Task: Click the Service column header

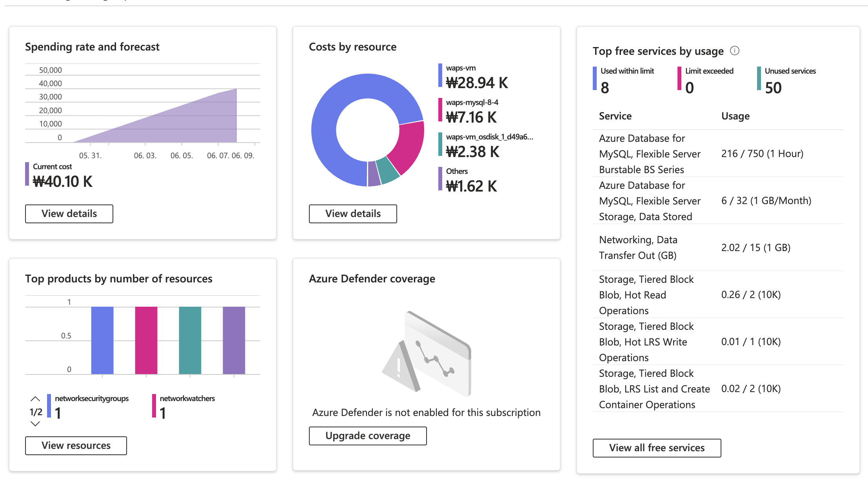Action: (x=615, y=116)
